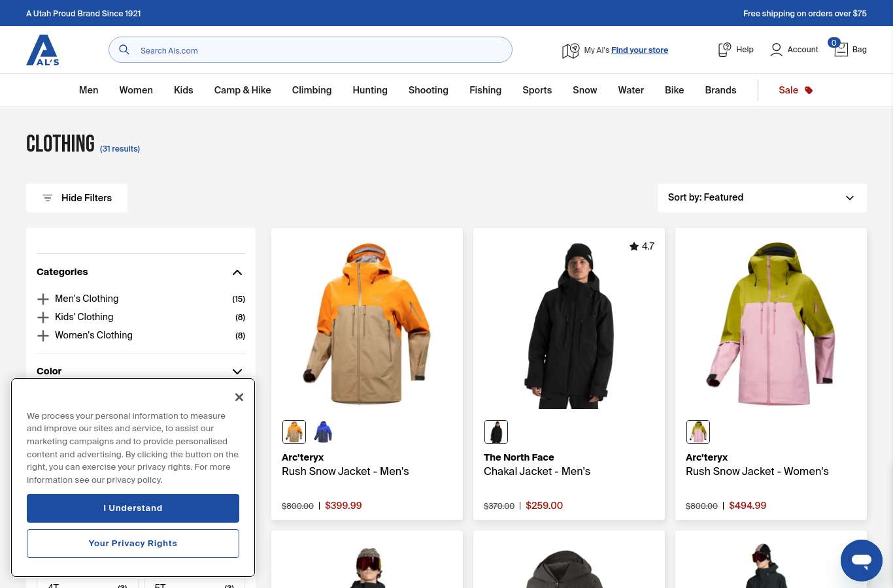Viewport: 893px width, 588px height.
Task: Open the Men menu
Action: click(x=89, y=90)
